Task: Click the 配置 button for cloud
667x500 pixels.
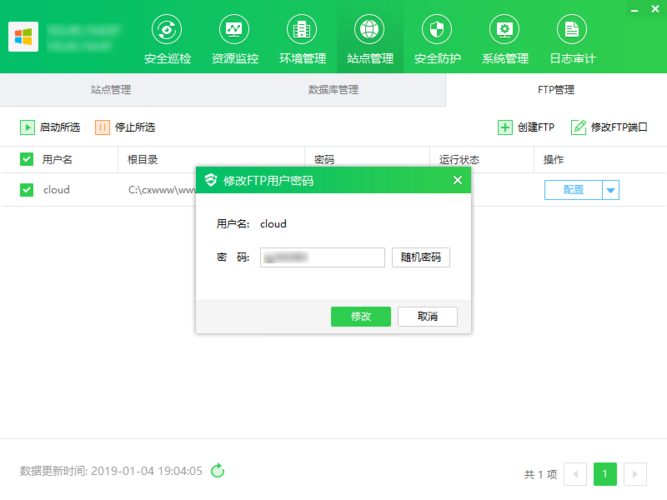Action: tap(573, 190)
